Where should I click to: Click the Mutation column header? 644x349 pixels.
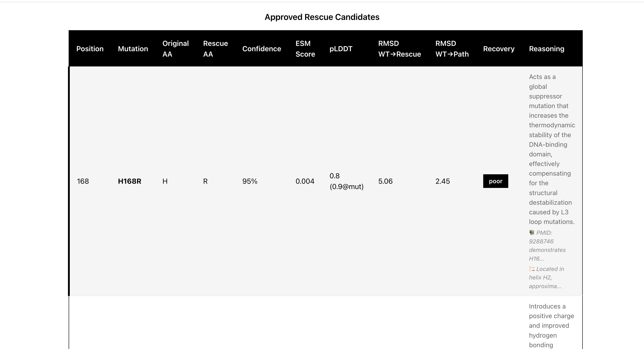point(133,49)
